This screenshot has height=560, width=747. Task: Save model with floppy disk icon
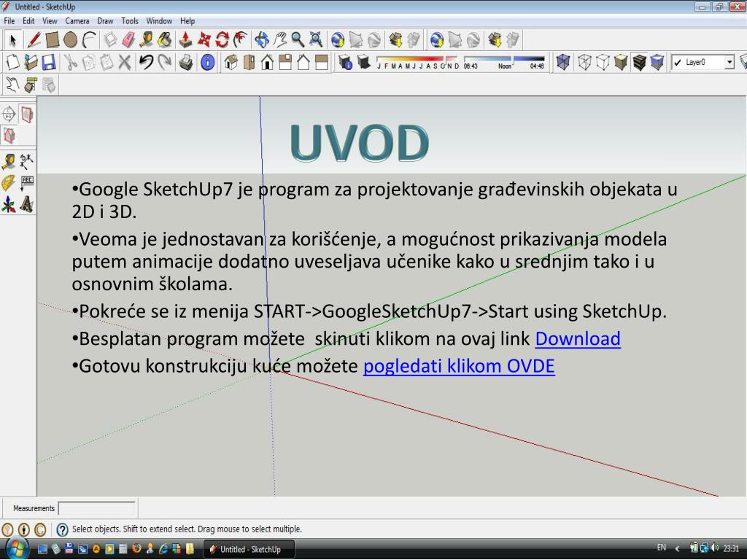click(49, 63)
